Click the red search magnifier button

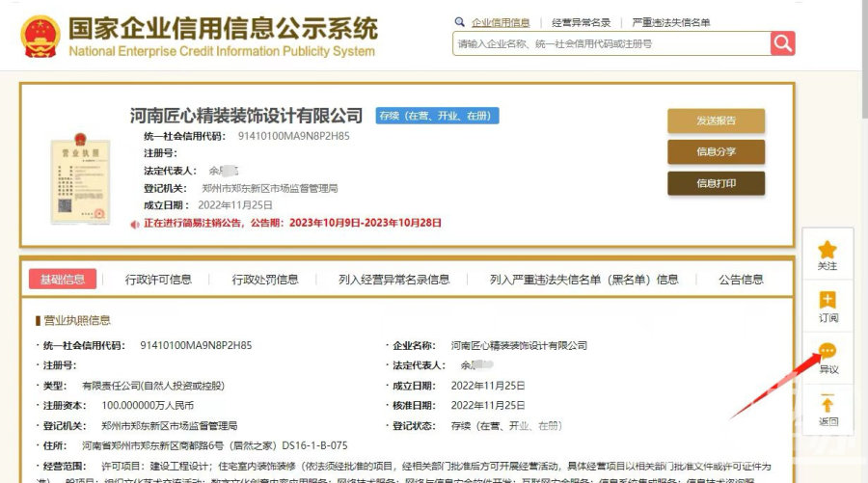point(782,43)
